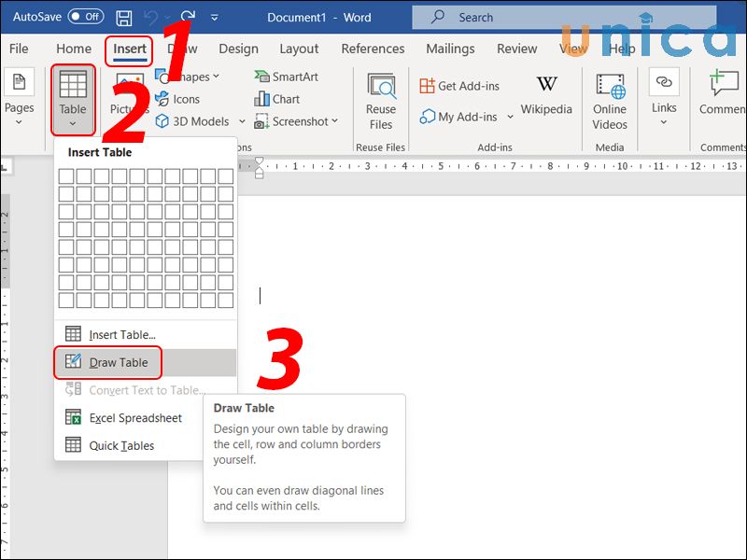Screen dimensions: 747x560
Task: Click the Quick Tables icon
Action: tap(73, 444)
